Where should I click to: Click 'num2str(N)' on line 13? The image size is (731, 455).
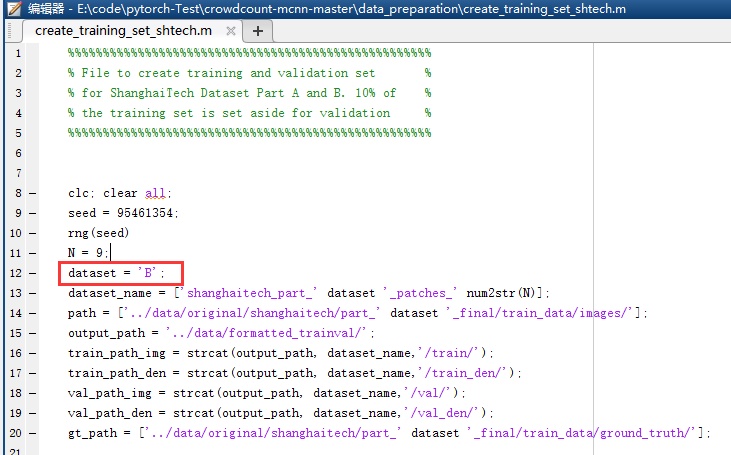[x=501, y=293]
